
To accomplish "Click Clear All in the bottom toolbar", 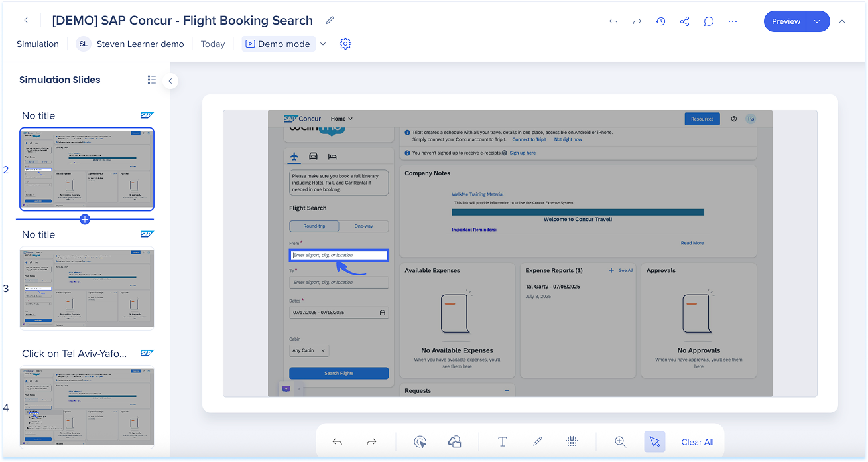I will click(x=697, y=442).
